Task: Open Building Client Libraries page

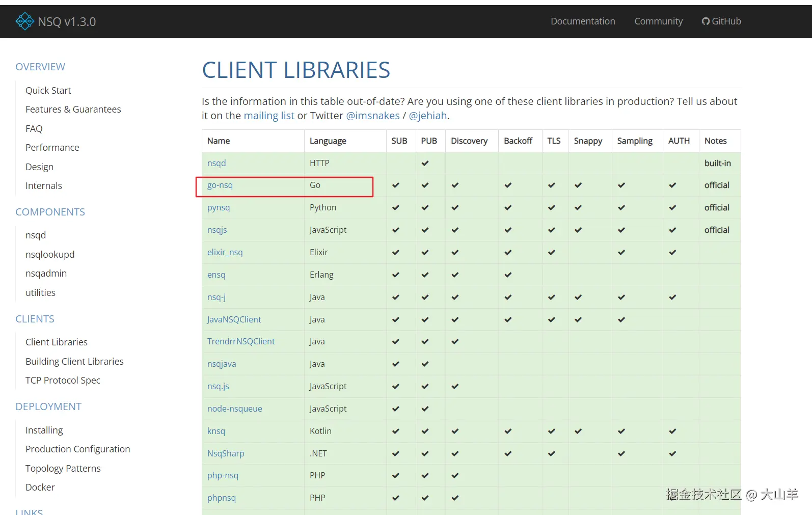Action: point(74,361)
